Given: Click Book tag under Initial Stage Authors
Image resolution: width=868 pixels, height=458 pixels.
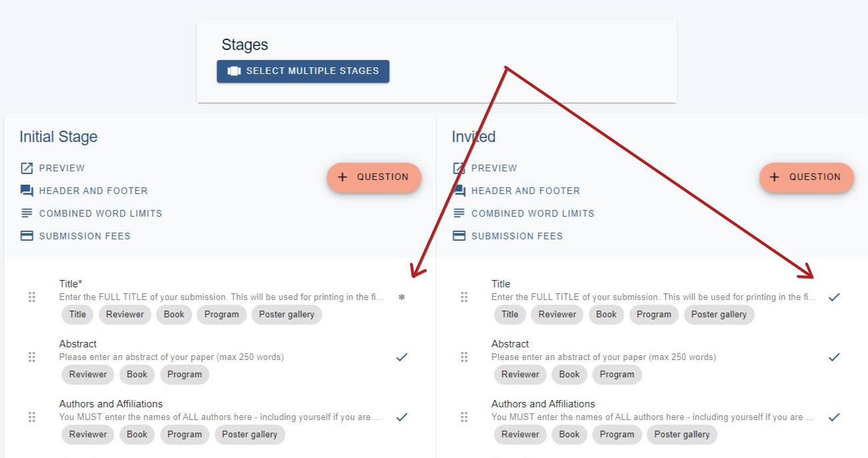Looking at the screenshot, I should pos(137,435).
